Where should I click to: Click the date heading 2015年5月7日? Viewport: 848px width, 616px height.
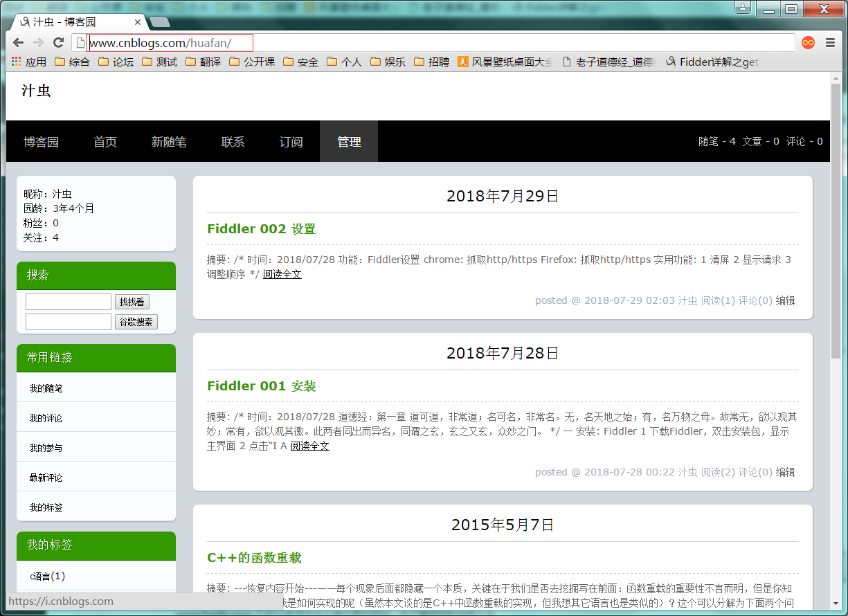(x=503, y=525)
